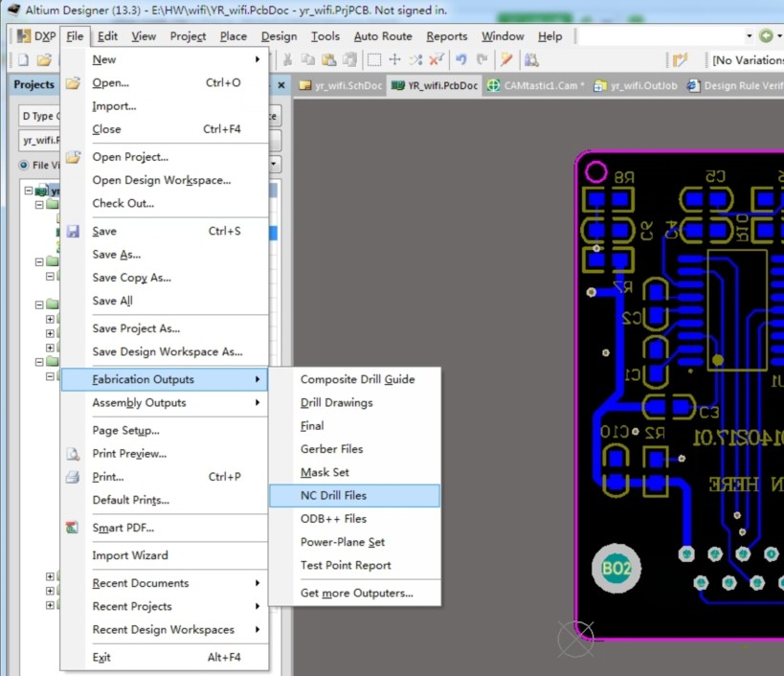Click Save As menu item
Screen dimensions: 784x676
[x=164, y=255]
